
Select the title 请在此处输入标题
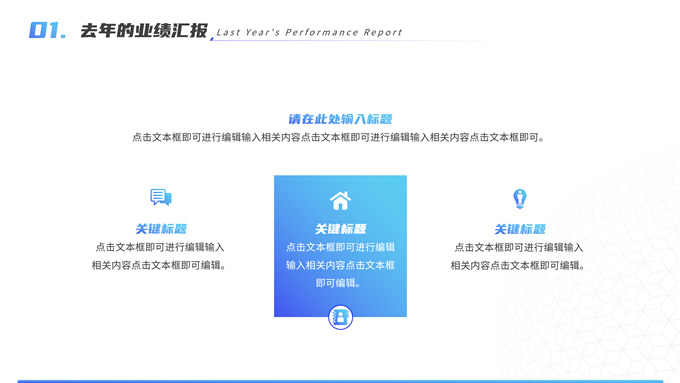coord(340,119)
